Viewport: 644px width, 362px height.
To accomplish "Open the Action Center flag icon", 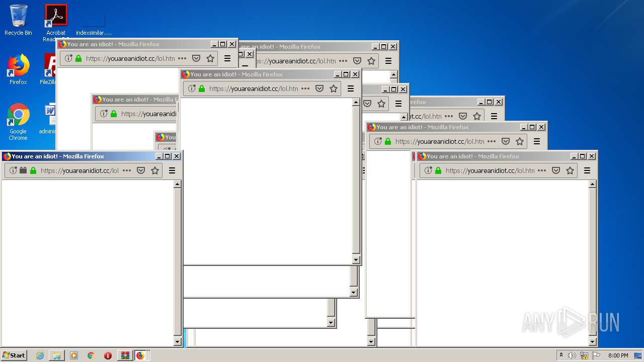I will click(x=596, y=355).
